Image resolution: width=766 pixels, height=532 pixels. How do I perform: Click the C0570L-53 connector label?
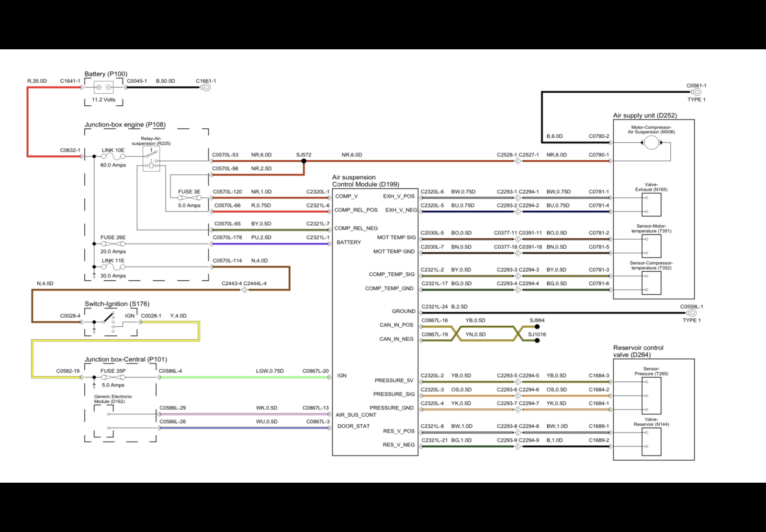pos(225,155)
